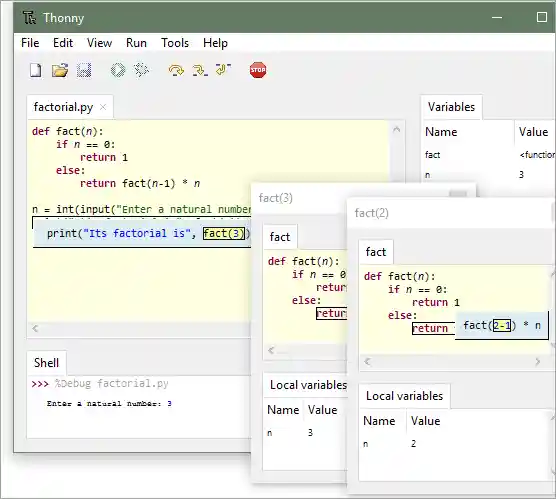Select the fact tab in fact(3) window
This screenshot has width=556, height=499.
coord(280,237)
